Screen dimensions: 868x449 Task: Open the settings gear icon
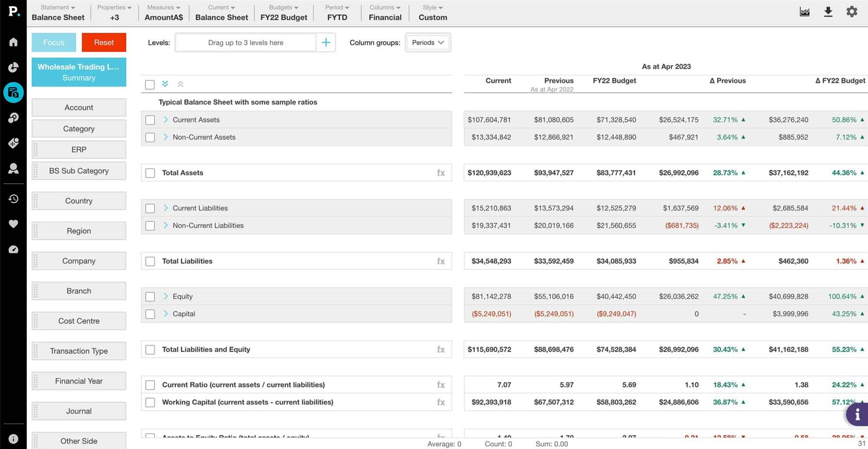(851, 12)
